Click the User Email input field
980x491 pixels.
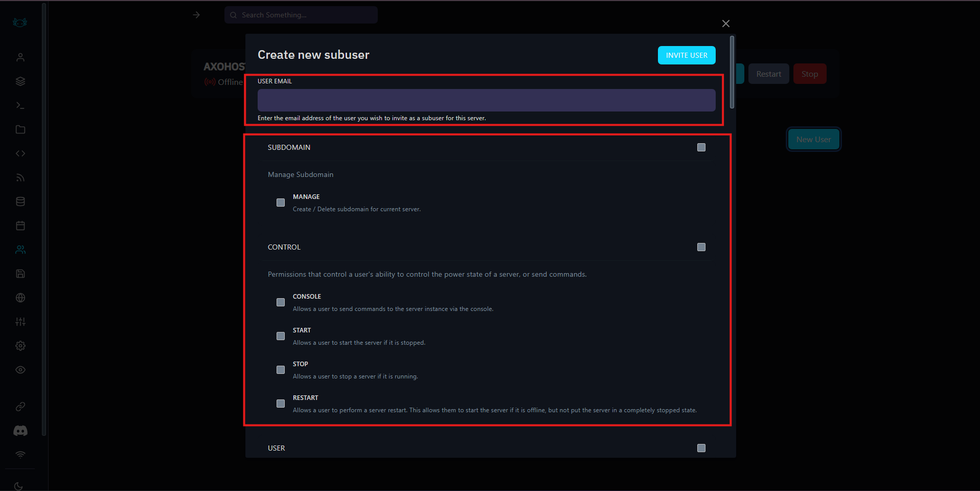486,100
